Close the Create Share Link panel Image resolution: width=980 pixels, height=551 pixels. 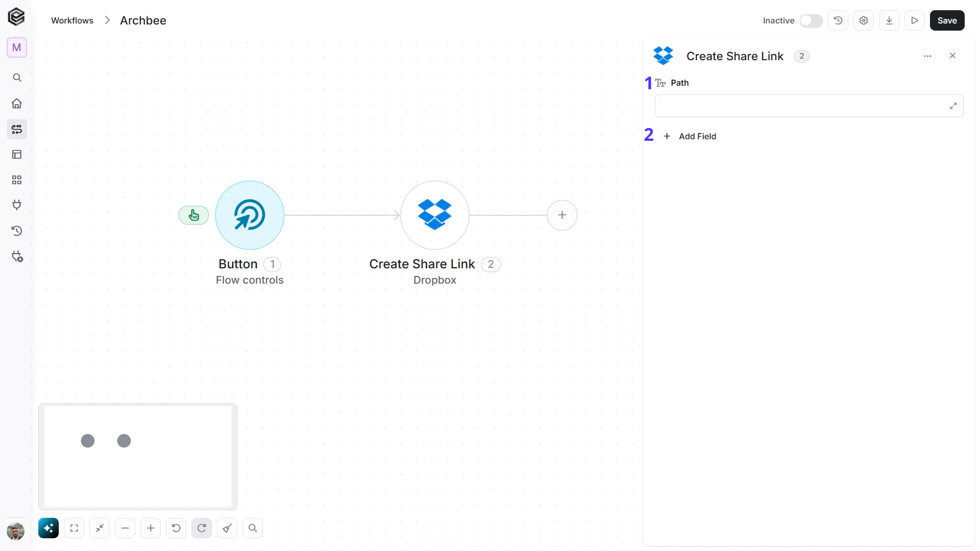tap(952, 56)
